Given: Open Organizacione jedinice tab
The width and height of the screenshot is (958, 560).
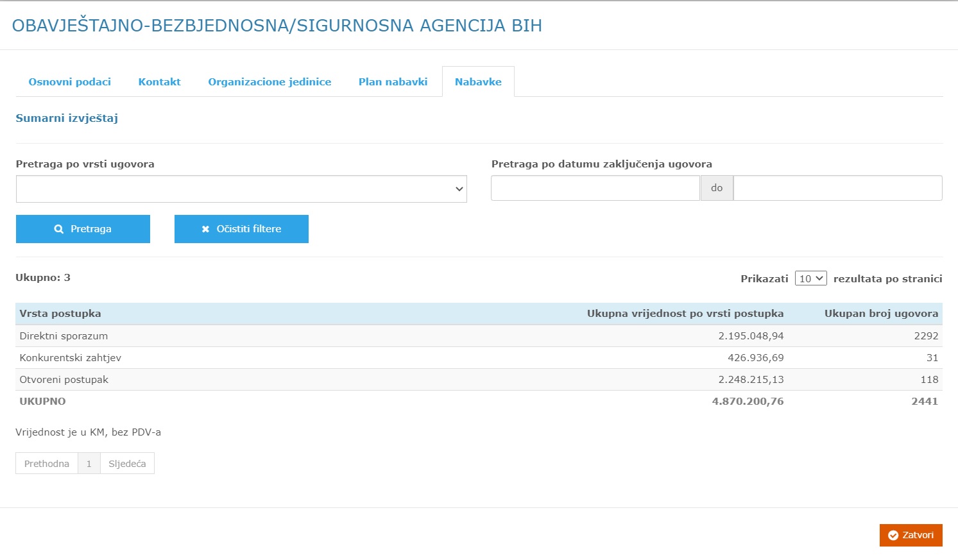Looking at the screenshot, I should pos(269,82).
